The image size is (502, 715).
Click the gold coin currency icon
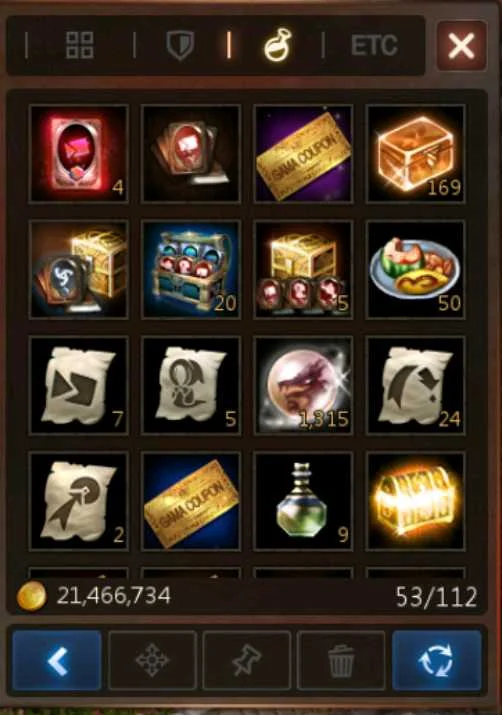(31, 596)
